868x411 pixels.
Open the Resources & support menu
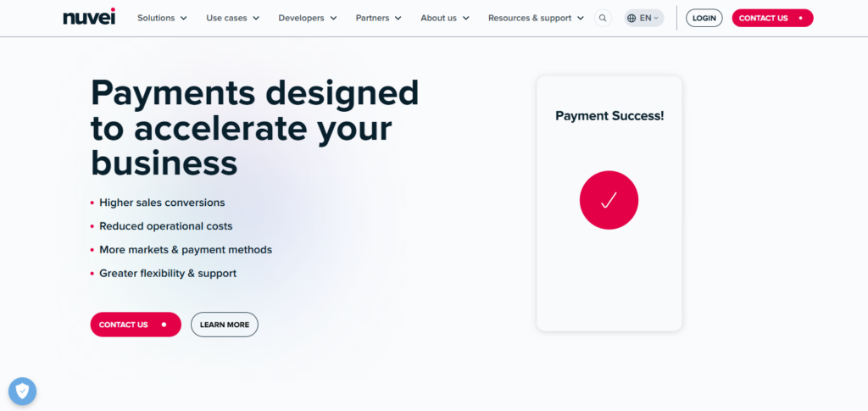coord(536,18)
